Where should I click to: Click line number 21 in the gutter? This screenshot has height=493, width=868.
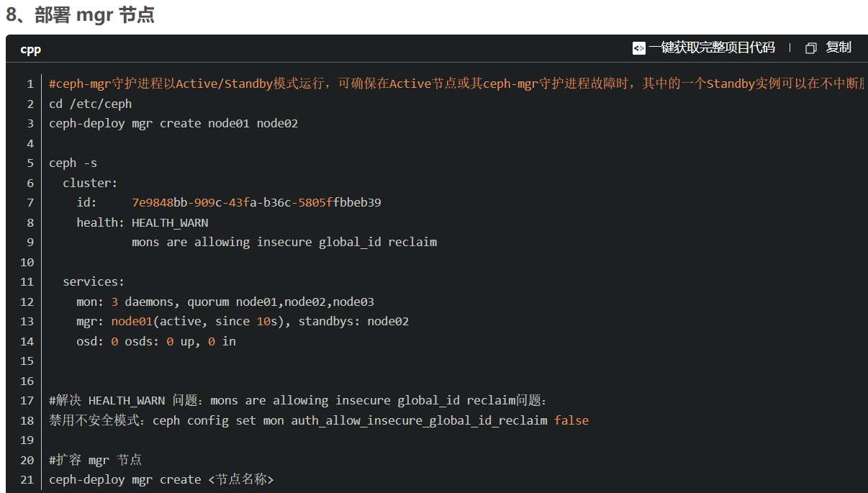click(27, 479)
